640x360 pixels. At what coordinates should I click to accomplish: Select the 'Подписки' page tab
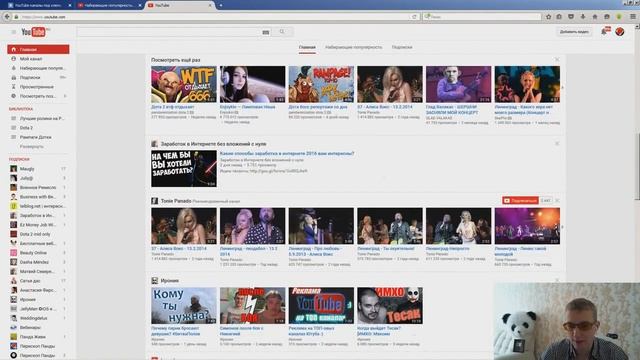tap(402, 47)
